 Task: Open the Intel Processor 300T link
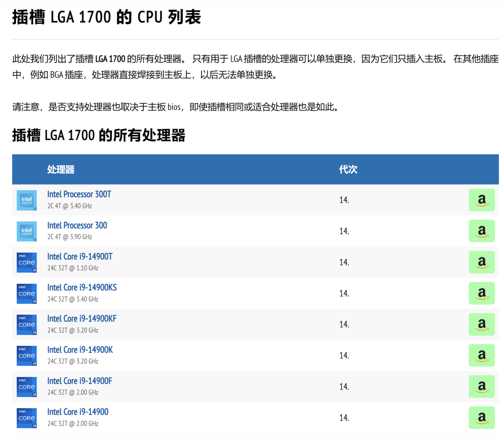(x=79, y=194)
